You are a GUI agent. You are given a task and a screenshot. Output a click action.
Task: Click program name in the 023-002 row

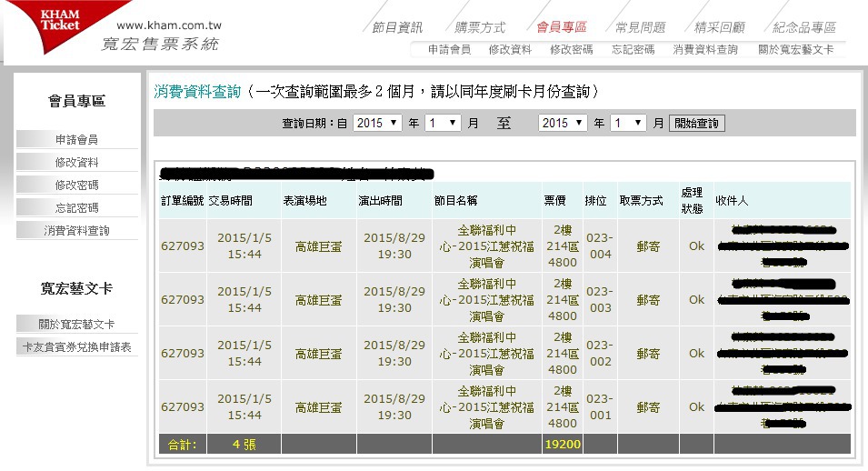click(486, 354)
